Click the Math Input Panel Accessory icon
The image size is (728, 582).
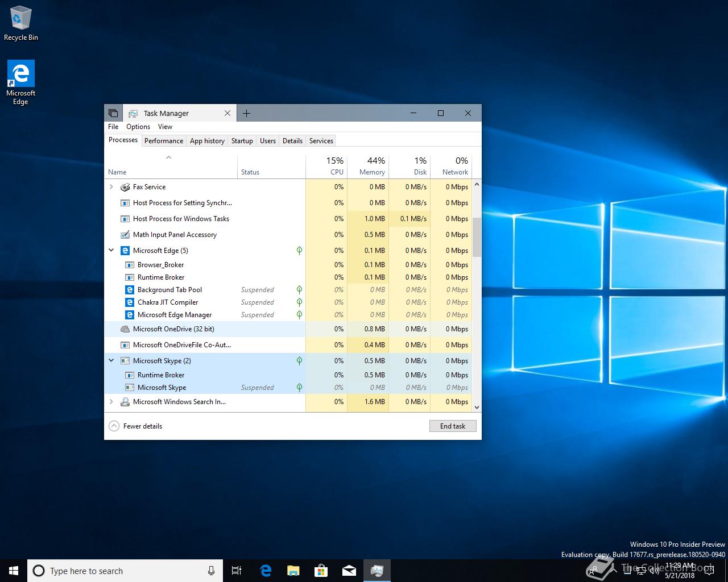click(125, 235)
